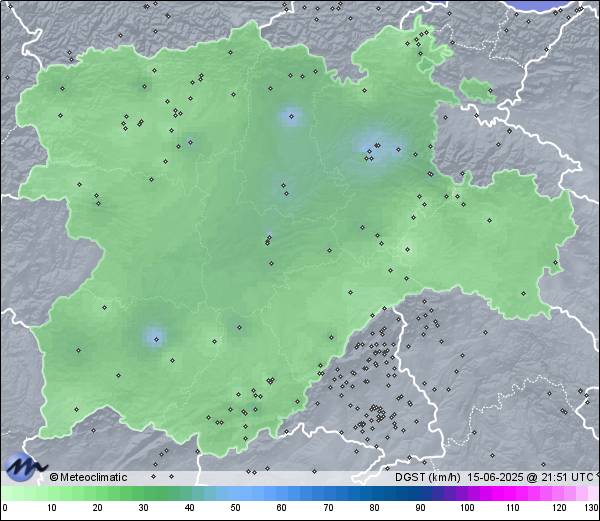Click the scale label 100
The image size is (600, 521).
[467, 508]
